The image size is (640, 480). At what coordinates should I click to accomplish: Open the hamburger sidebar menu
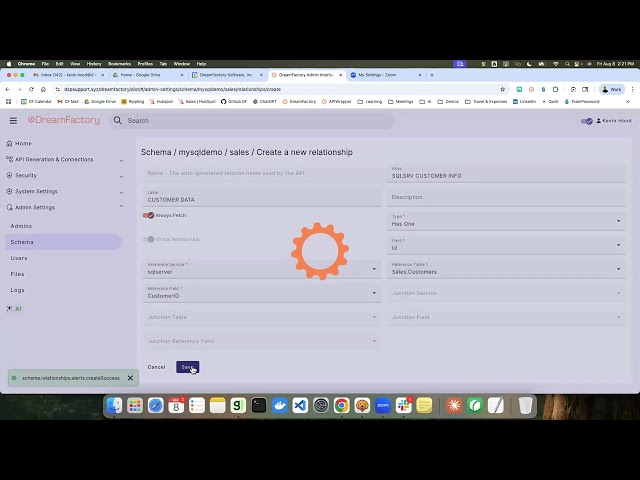pyautogui.click(x=13, y=120)
